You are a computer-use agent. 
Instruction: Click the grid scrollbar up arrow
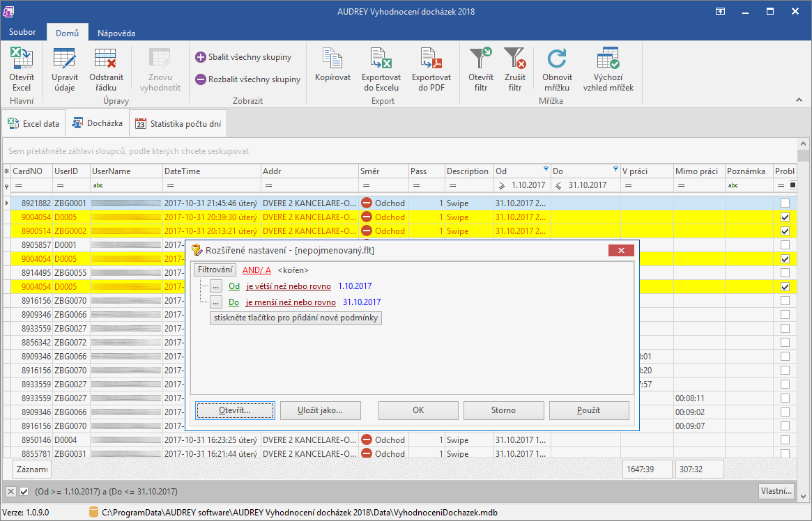click(803, 143)
